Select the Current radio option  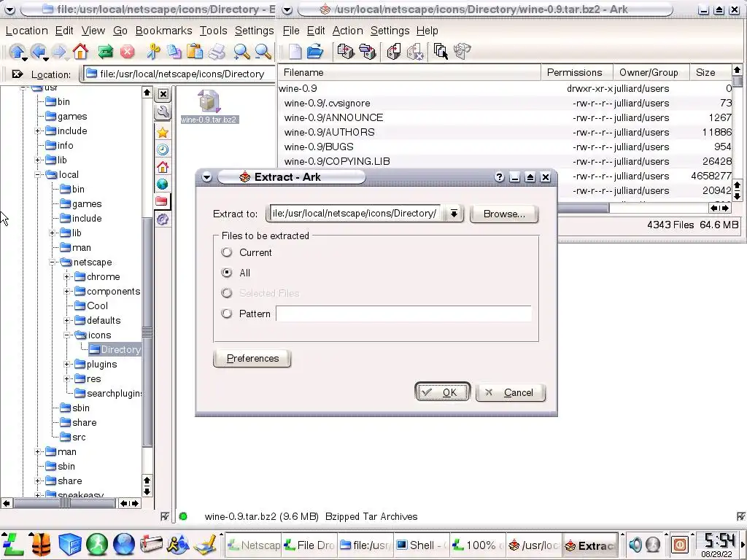[227, 252]
